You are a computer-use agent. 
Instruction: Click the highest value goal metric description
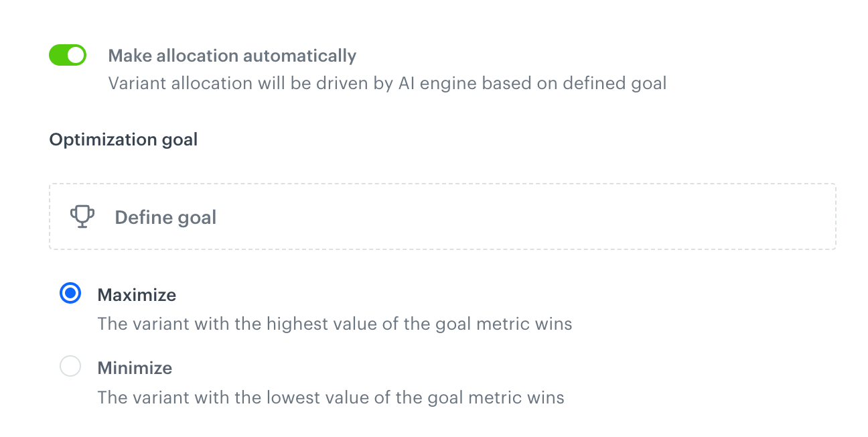(335, 324)
